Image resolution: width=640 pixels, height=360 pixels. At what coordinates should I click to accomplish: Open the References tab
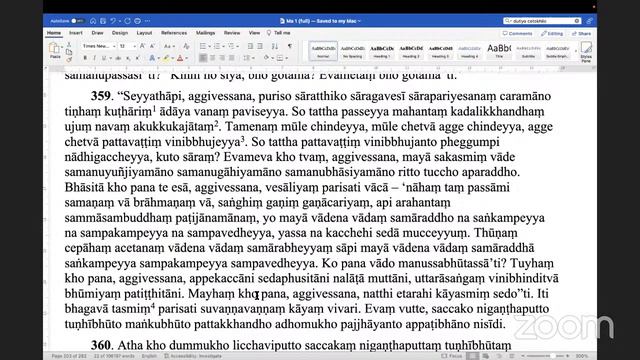[174, 33]
